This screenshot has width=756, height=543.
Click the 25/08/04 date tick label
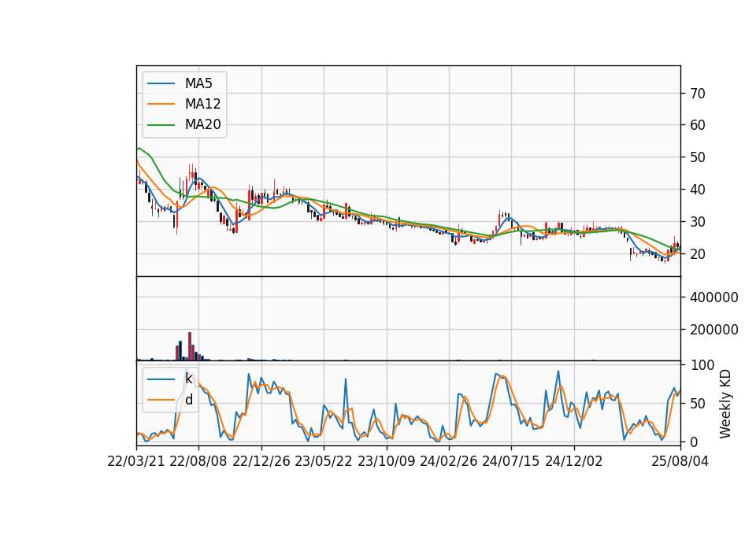[x=680, y=462]
